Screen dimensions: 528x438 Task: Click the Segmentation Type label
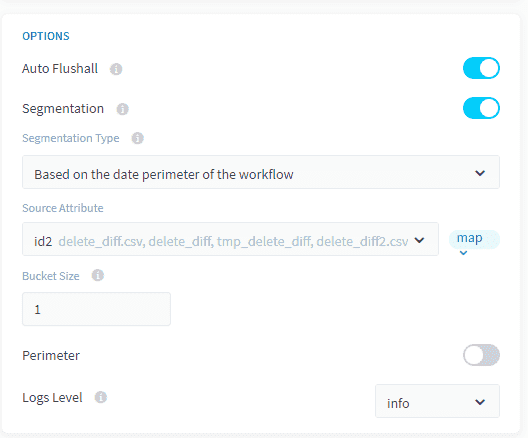point(71,138)
